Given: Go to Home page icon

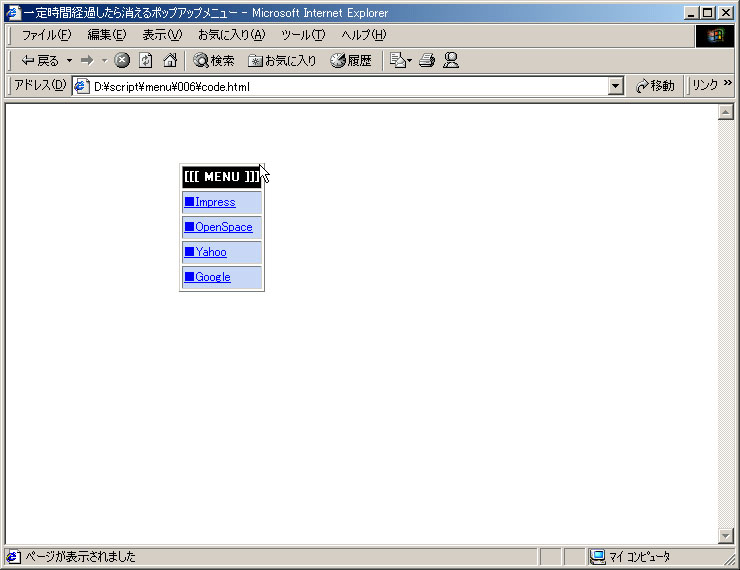Looking at the screenshot, I should pos(170,60).
